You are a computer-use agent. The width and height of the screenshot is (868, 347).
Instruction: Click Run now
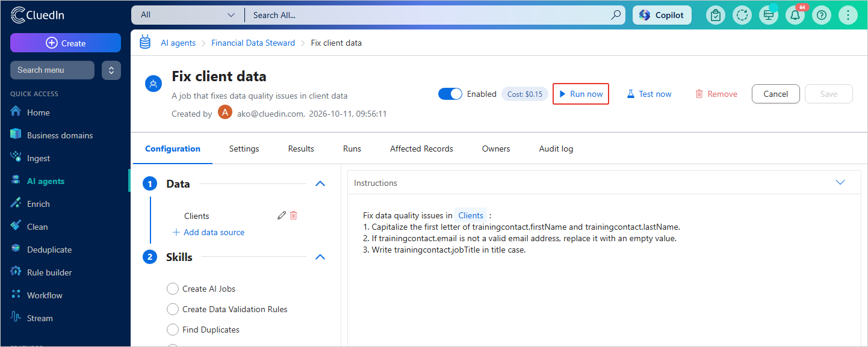[x=581, y=94]
